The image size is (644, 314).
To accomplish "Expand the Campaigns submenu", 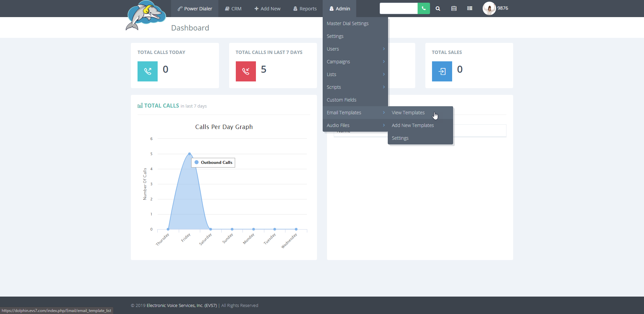I will point(355,62).
